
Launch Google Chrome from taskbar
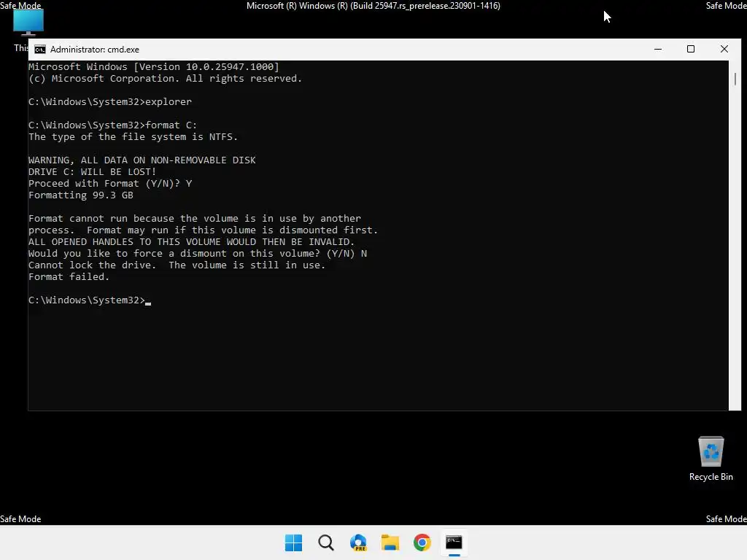422,542
